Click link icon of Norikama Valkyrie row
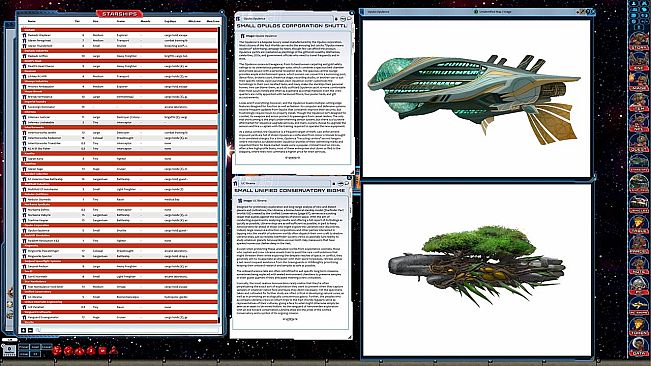 [x=24, y=215]
